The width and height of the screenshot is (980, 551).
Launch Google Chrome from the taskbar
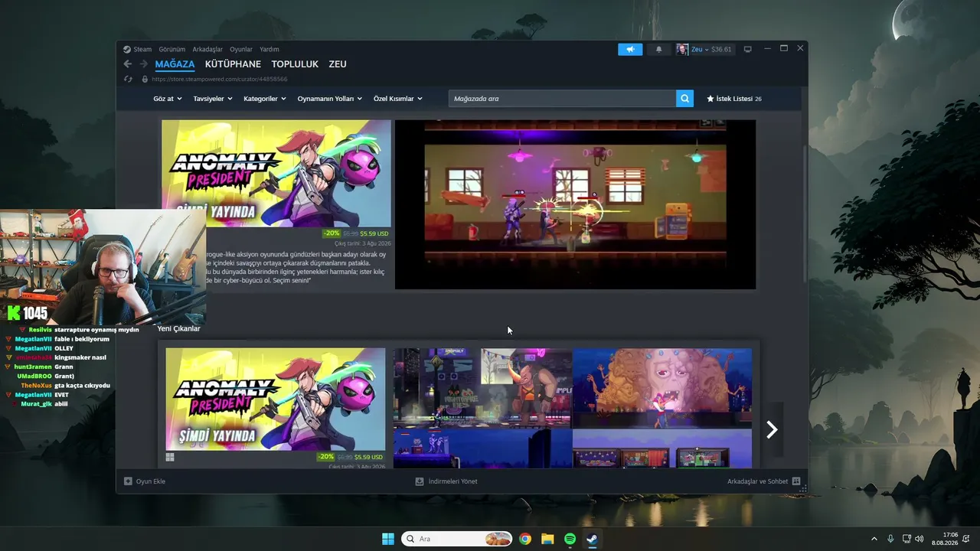pos(525,539)
